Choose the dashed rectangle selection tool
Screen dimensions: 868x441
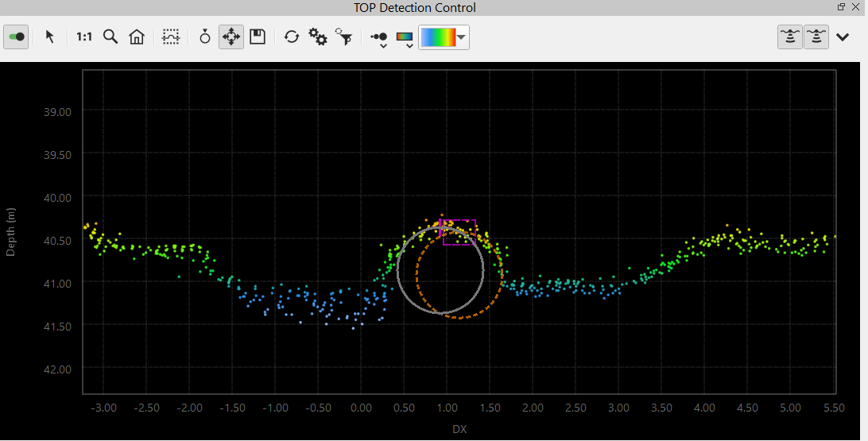[170, 37]
